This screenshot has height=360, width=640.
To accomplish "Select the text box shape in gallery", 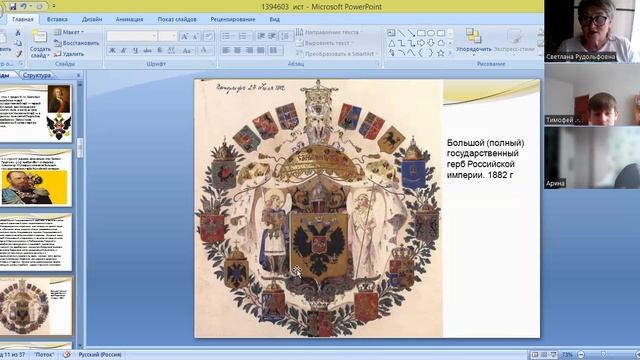I will (x=391, y=33).
